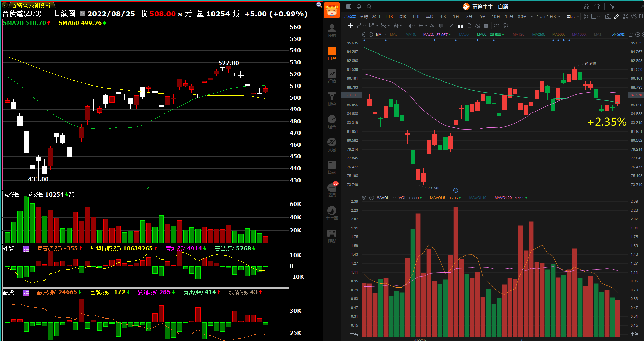The height and width of the screenshot is (341, 644).
Task: Toggle the MA10 line indicator
Action: click(411, 34)
